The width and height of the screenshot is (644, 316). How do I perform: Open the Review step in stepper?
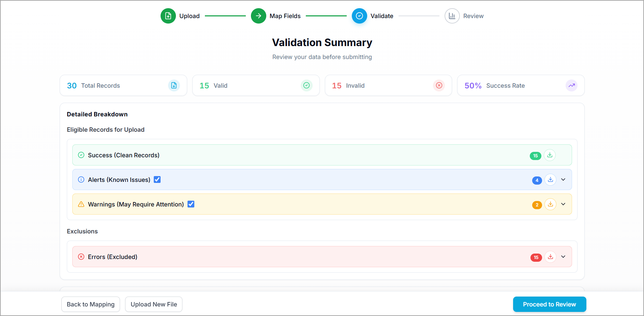coord(452,16)
